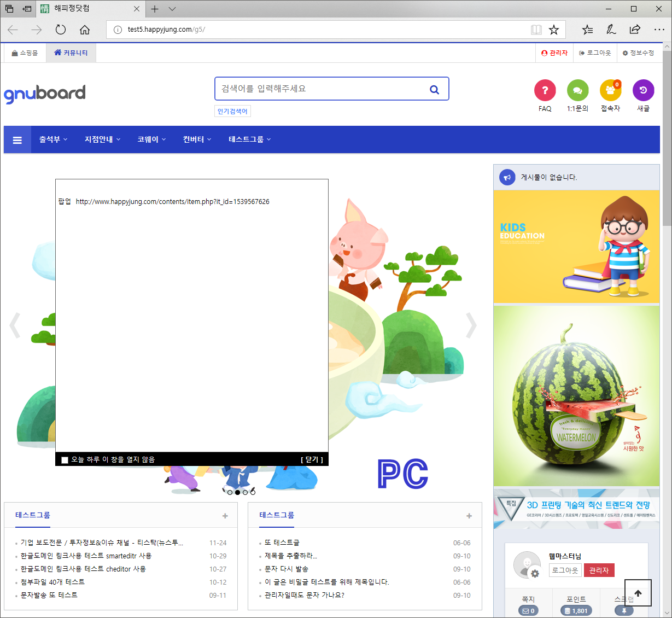Viewport: 672px width, 618px height.
Task: Click the search magnifier icon
Action: click(434, 89)
